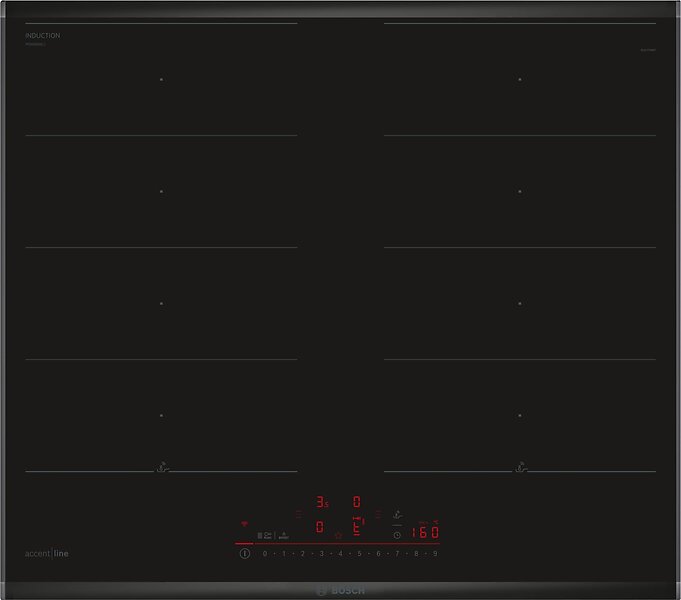
Task: Set power level to 9 on slider
Action: pos(435,553)
